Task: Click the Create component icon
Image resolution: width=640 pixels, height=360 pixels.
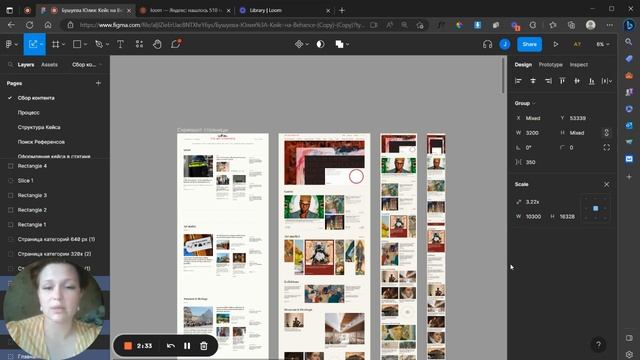Action: (299, 44)
